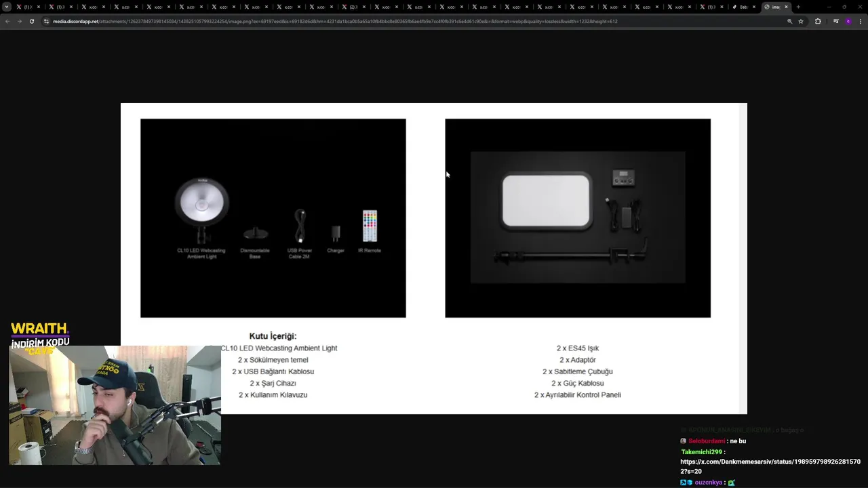Click the badge icon next to Seloburdami

[x=684, y=441]
